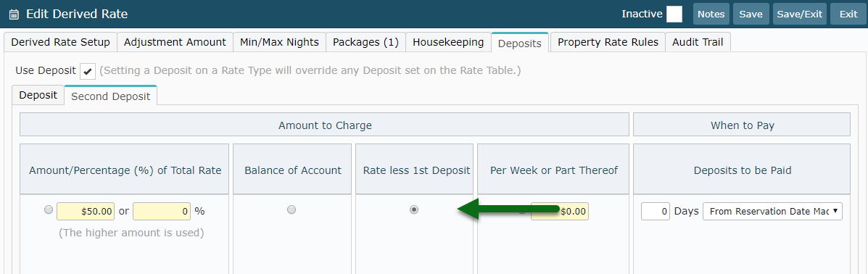The image size is (868, 274).
Task: Open the Property Rate Rules tab
Action: (608, 42)
